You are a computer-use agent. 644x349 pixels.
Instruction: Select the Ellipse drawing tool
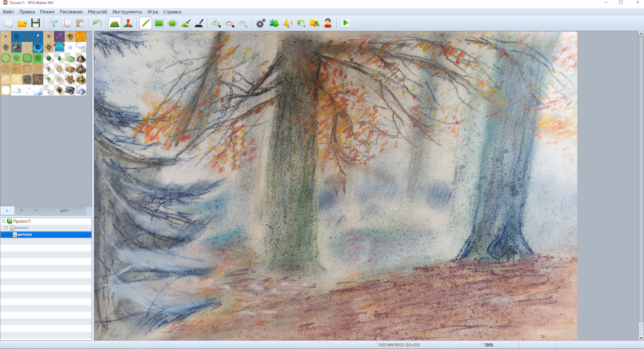pos(172,23)
